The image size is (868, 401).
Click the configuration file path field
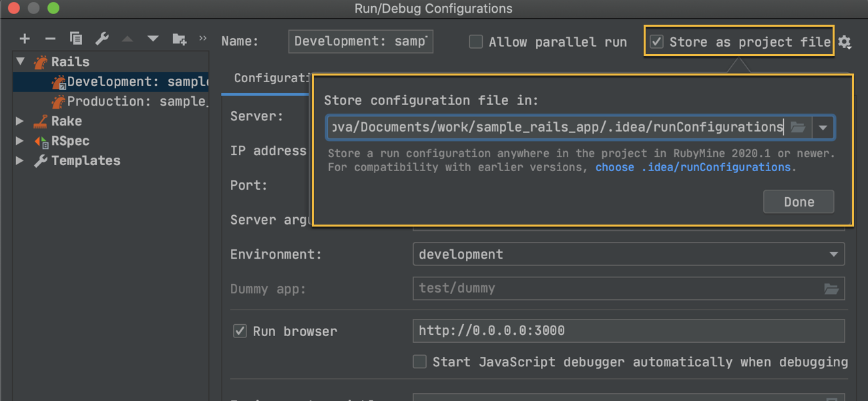558,127
